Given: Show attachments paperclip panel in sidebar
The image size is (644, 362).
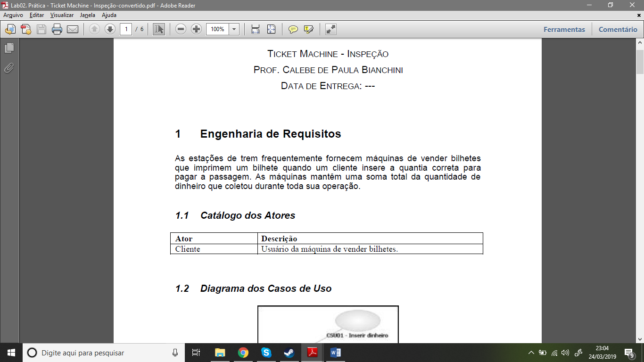Looking at the screenshot, I should pyautogui.click(x=9, y=68).
